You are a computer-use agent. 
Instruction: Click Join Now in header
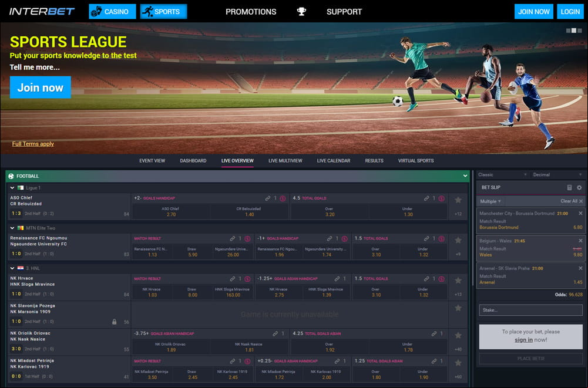click(533, 12)
